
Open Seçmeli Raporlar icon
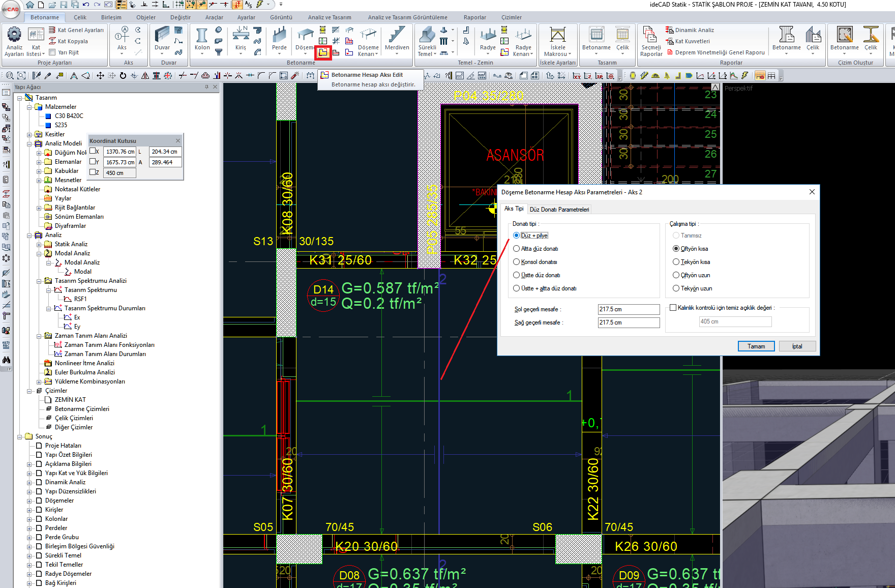pyautogui.click(x=651, y=42)
